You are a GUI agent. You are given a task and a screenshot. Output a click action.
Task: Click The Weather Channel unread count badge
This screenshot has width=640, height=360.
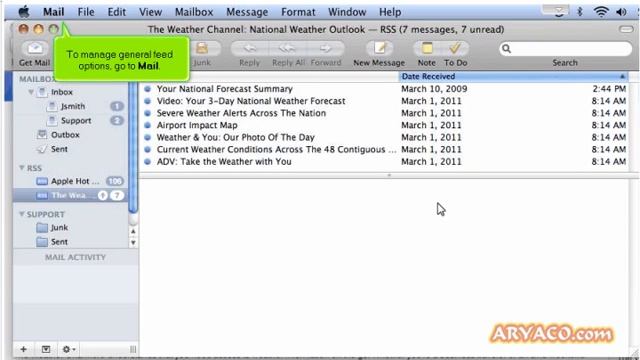click(117, 196)
